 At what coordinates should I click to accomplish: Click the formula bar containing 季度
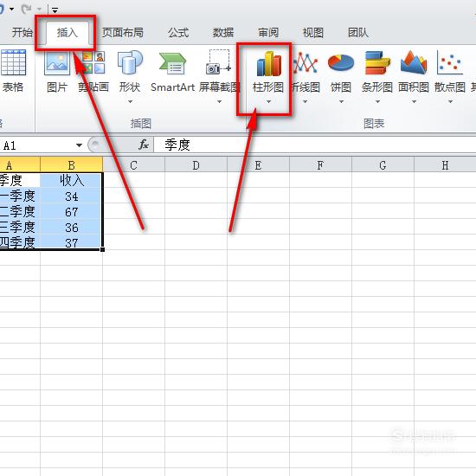tap(314, 145)
